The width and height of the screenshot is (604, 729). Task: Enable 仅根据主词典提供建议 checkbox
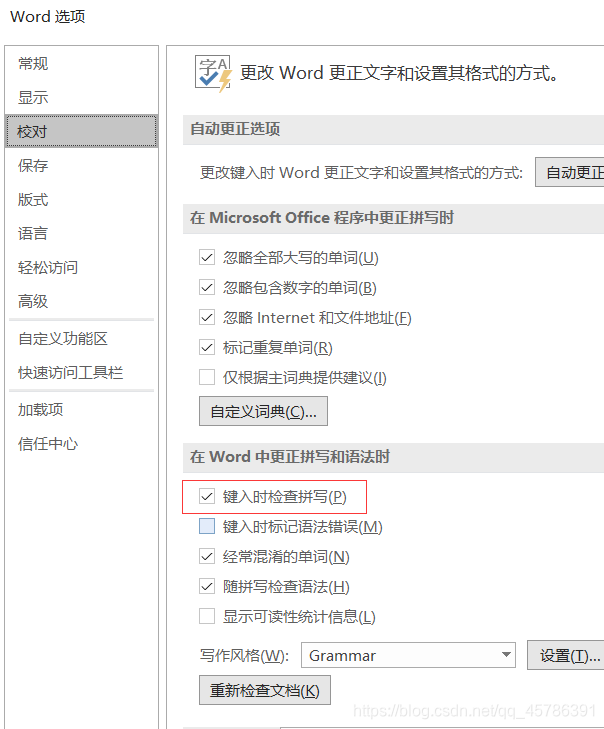click(x=207, y=378)
